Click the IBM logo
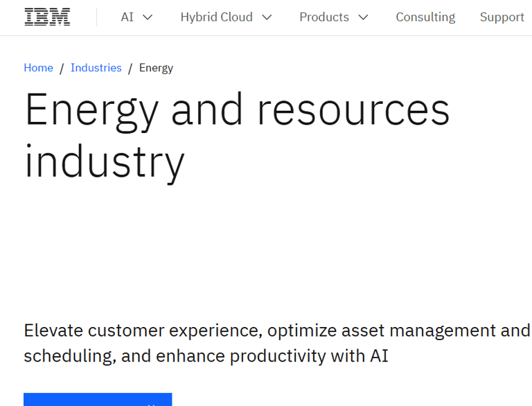This screenshot has width=532, height=406. pos(47,17)
